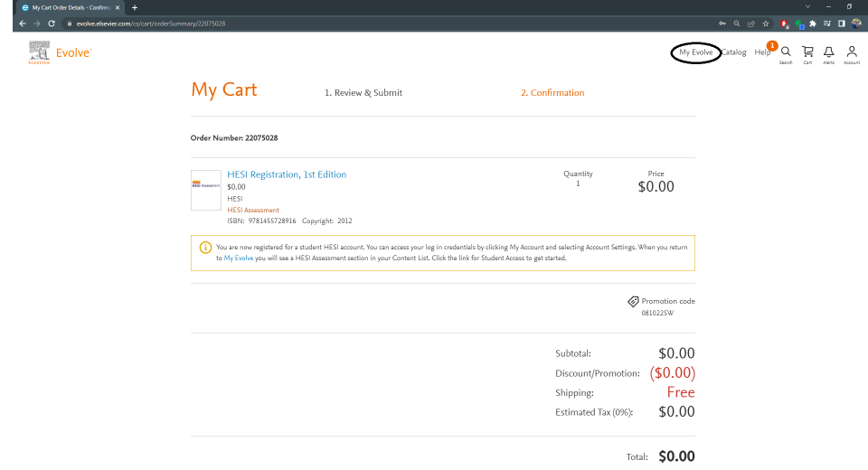868x470 pixels.
Task: Click the address bar URL field
Action: (x=388, y=23)
